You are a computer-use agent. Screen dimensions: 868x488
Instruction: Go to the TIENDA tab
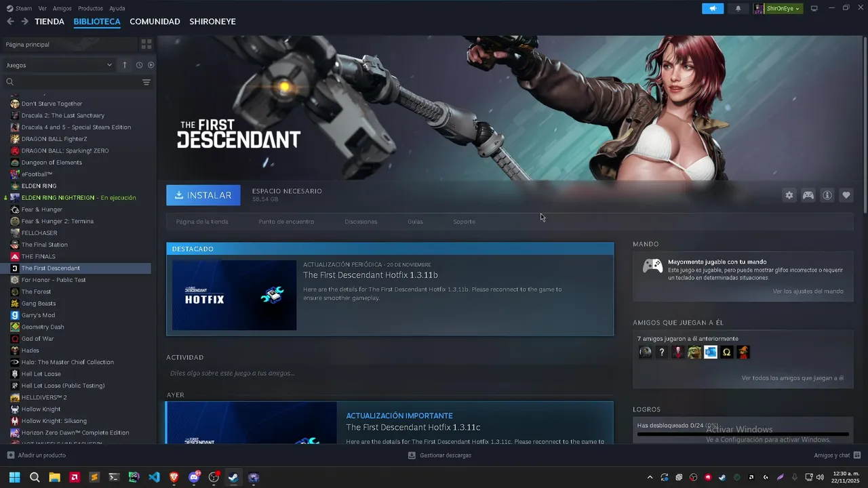[50, 22]
